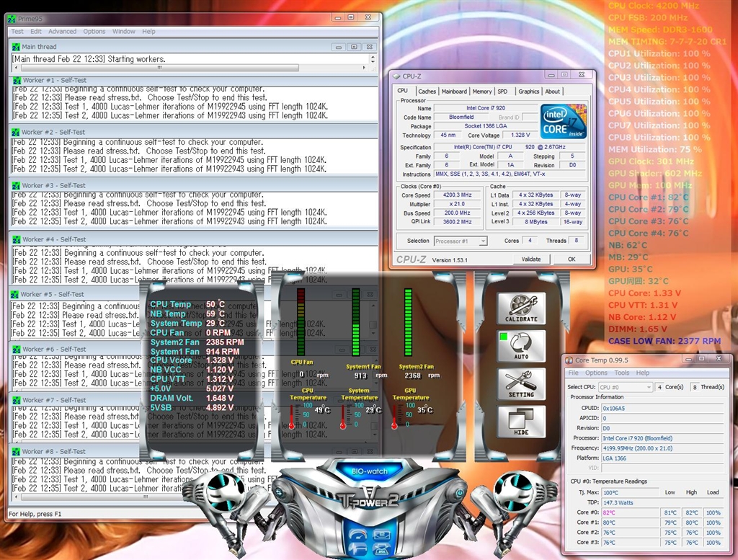Click the Core #0 temperature 82°C

pyautogui.click(x=630, y=512)
